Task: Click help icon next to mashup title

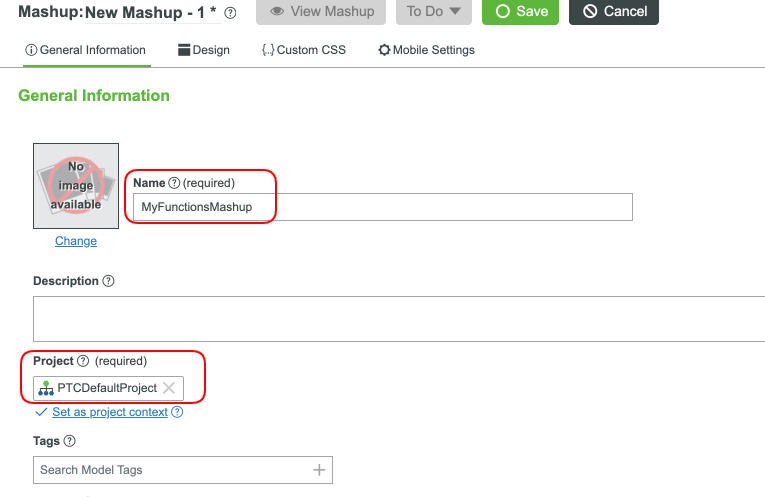Action: click(x=231, y=13)
